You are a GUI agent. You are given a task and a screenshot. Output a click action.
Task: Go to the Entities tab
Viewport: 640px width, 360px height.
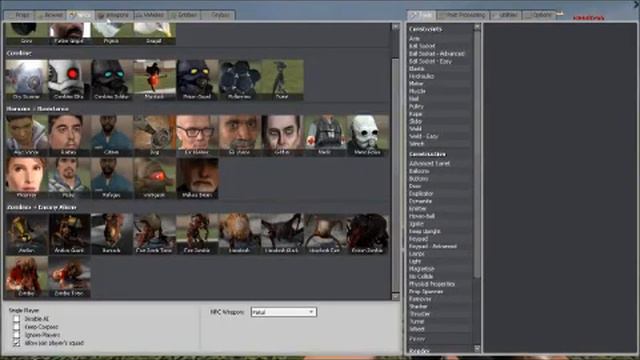(184, 15)
